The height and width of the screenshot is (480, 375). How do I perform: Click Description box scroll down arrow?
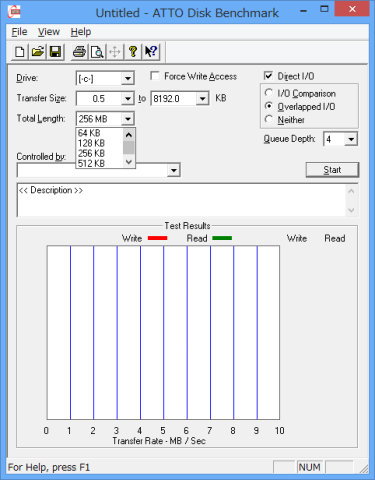[351, 210]
